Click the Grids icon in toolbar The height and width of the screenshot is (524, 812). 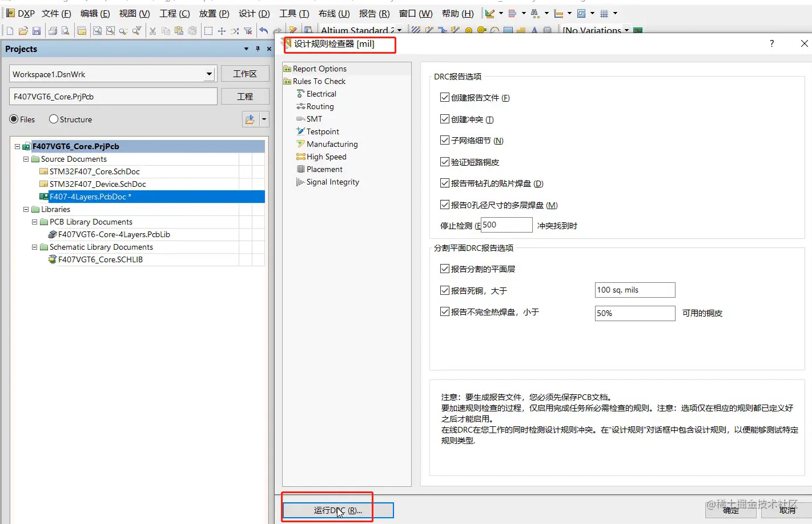point(604,13)
